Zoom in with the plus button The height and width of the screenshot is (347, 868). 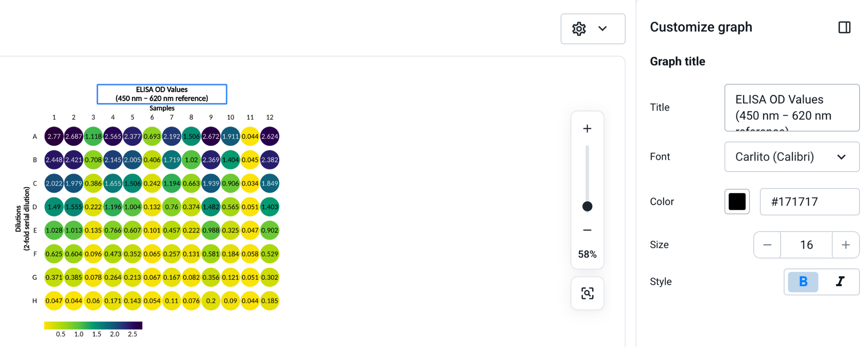(587, 129)
